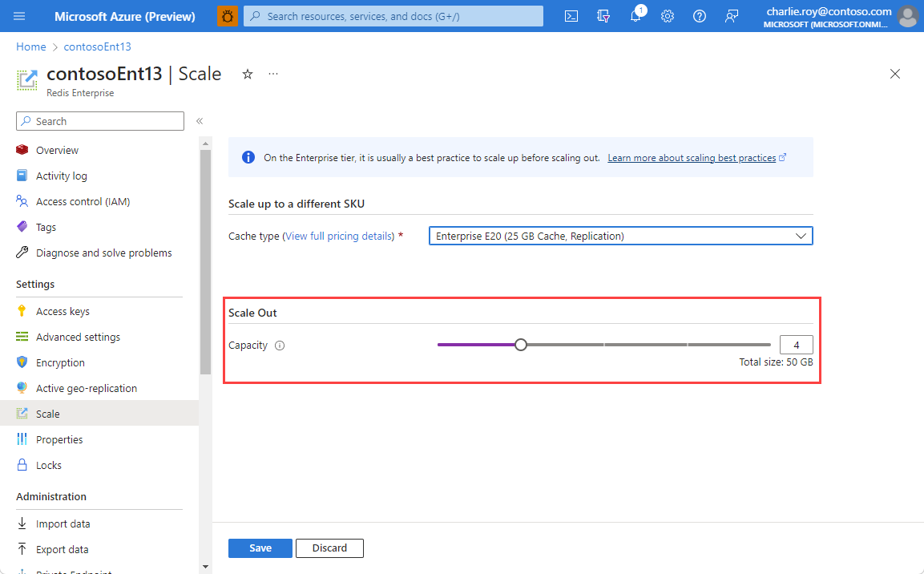Open the more actions ellipsis menu
The image size is (924, 574).
tap(272, 73)
